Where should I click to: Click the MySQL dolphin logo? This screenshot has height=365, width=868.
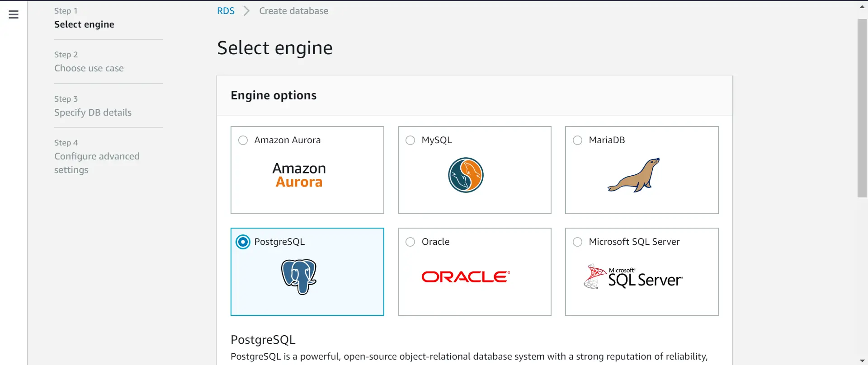(466, 175)
